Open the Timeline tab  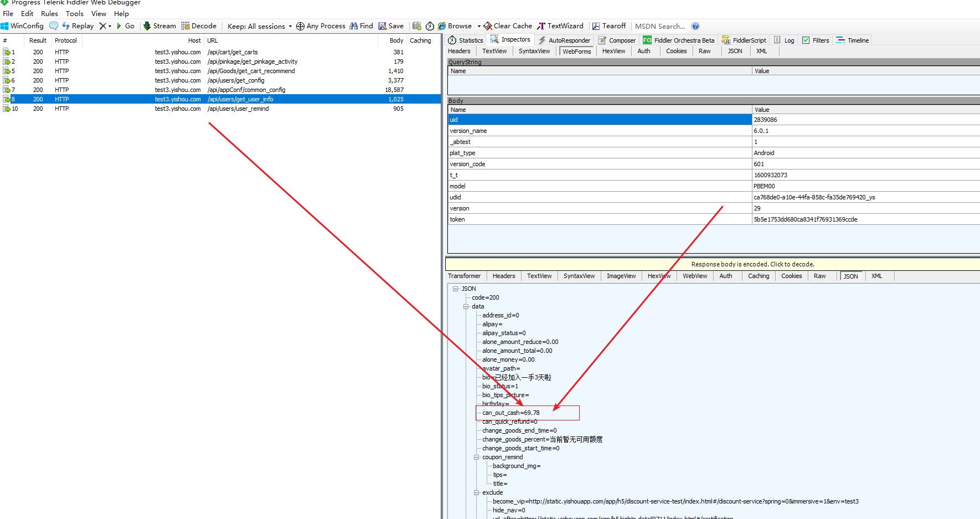point(853,40)
